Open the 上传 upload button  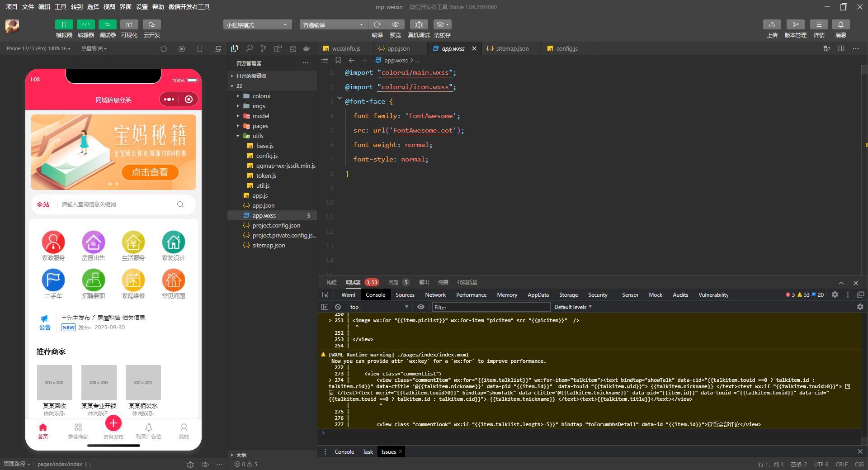(772, 24)
